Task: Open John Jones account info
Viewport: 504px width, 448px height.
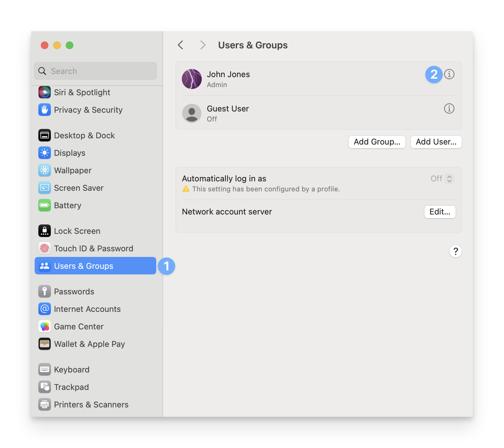Action: [x=449, y=75]
